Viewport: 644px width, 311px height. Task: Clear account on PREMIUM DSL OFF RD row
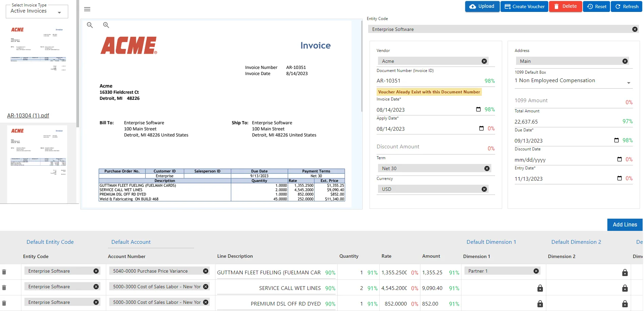pos(206,302)
